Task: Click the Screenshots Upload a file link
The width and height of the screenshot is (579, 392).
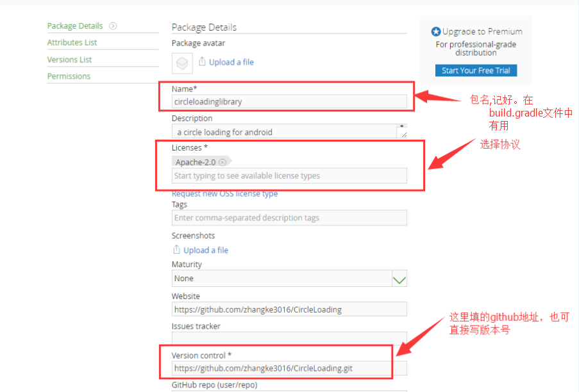Action: point(206,250)
